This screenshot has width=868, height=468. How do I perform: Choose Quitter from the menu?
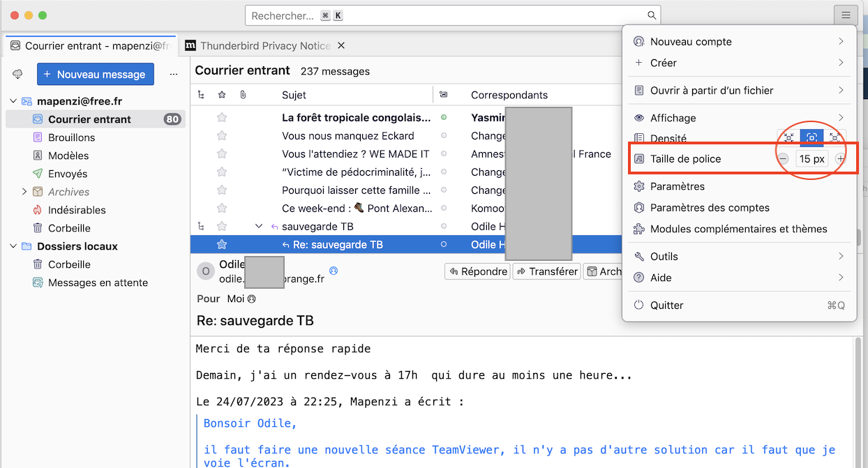coord(739,305)
